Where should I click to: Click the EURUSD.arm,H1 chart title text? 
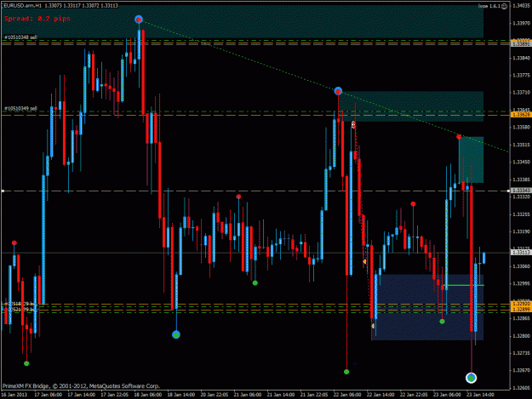[x=22, y=6]
